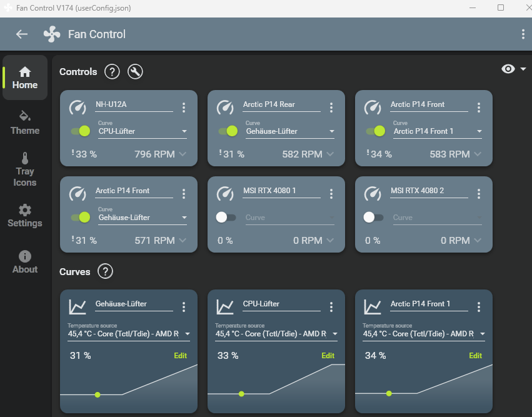The width and height of the screenshot is (532, 417).
Task: Click green point on Arctic P14 Front 1 graph
Action: pos(389,393)
